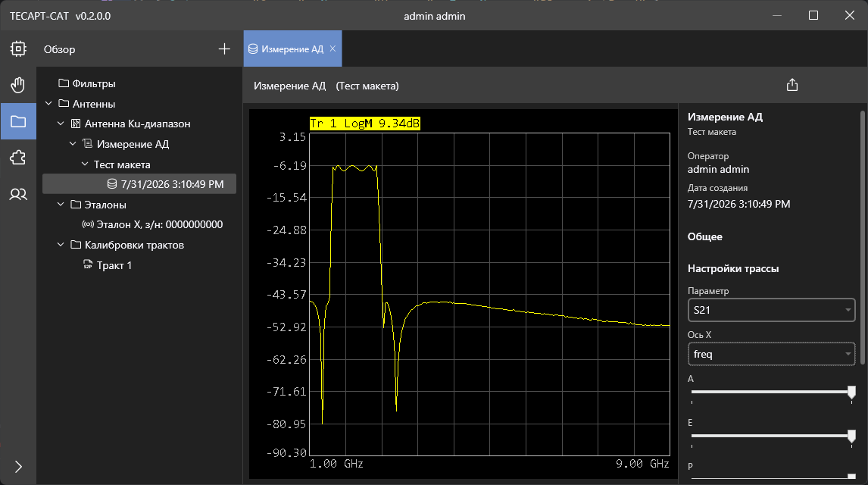Collapse the Измерение АД tree node
The width and height of the screenshot is (868, 485).
click(73, 144)
